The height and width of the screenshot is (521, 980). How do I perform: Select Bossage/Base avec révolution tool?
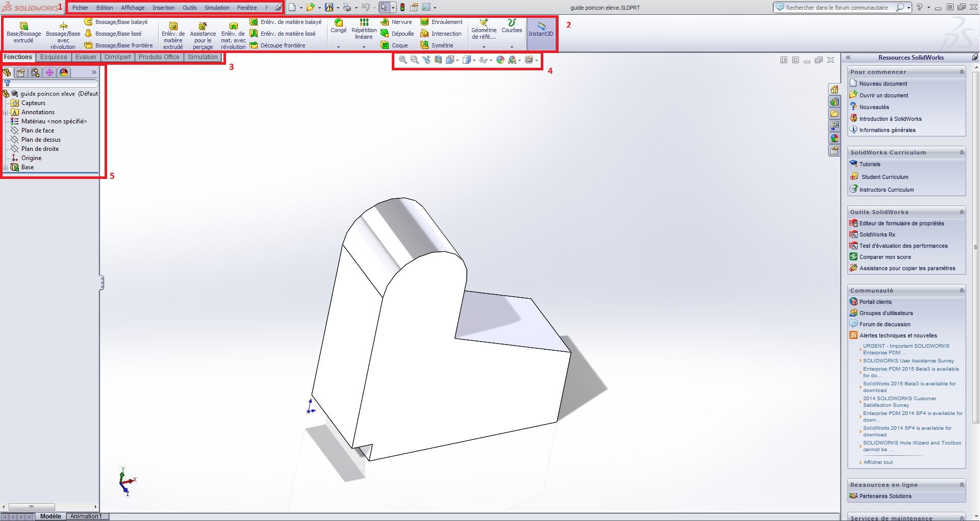(x=63, y=35)
